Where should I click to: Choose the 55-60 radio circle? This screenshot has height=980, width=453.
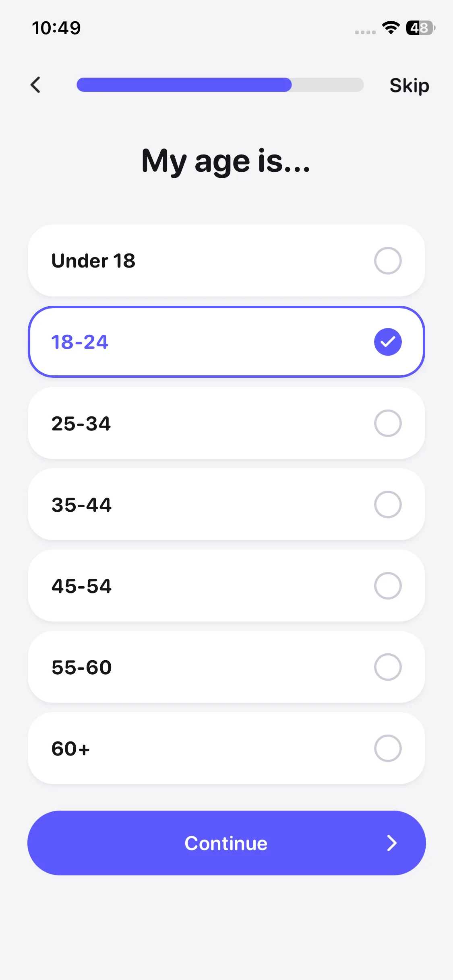[x=387, y=667]
